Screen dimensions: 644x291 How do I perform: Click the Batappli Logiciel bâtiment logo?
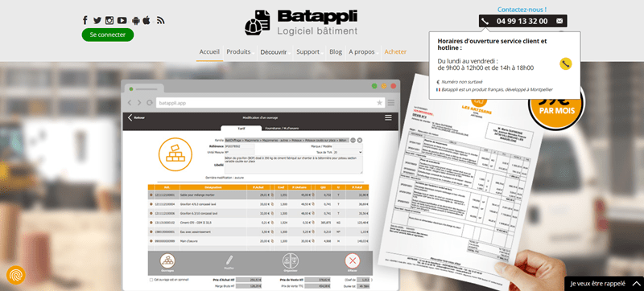coord(301,23)
